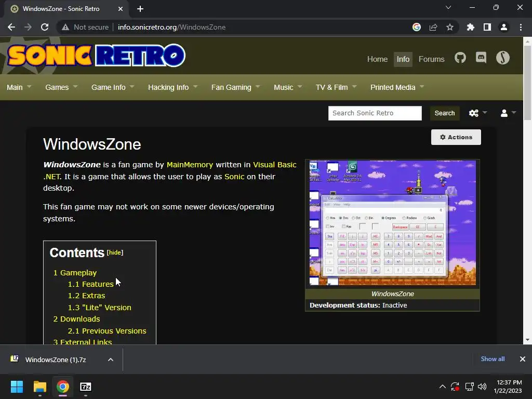Expand the Fan Gaming navigation menu
Image resolution: width=532 pixels, height=399 pixels.
tap(235, 87)
